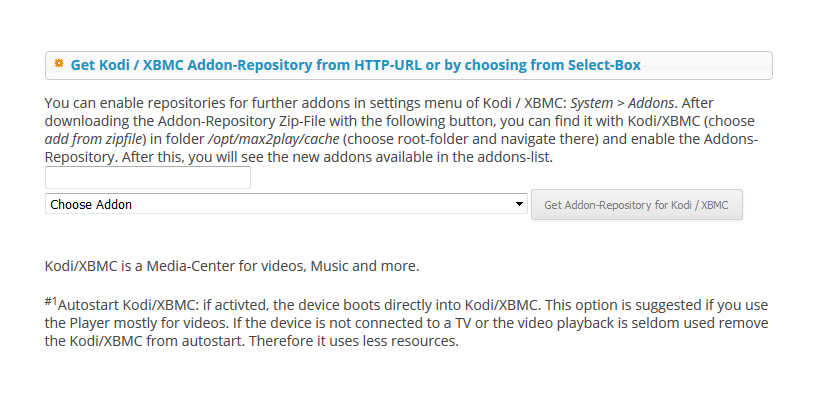Click Get Addon-Repository for Kodi / XBMC button
This screenshot has height=400, width=818.
pyautogui.click(x=636, y=205)
